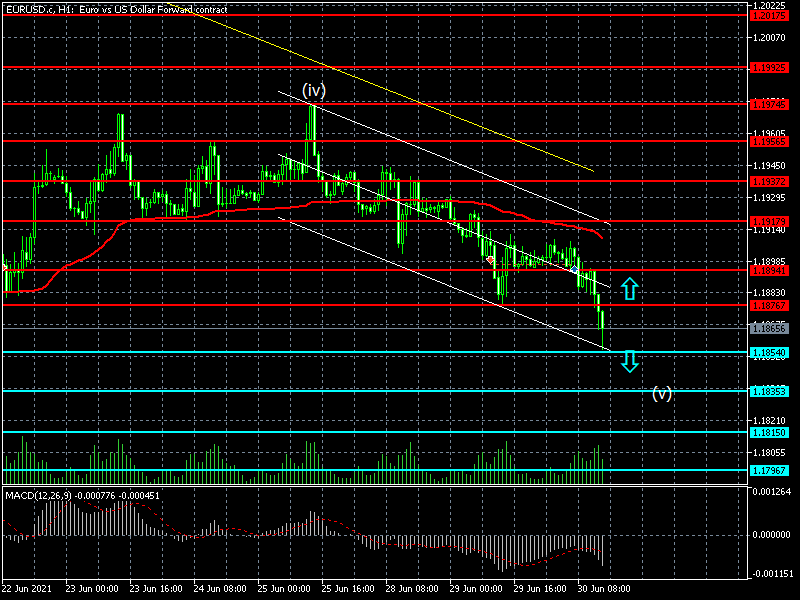The height and width of the screenshot is (600, 800).
Task: Click the 1.18150 cyan support label
Action: tap(770, 432)
